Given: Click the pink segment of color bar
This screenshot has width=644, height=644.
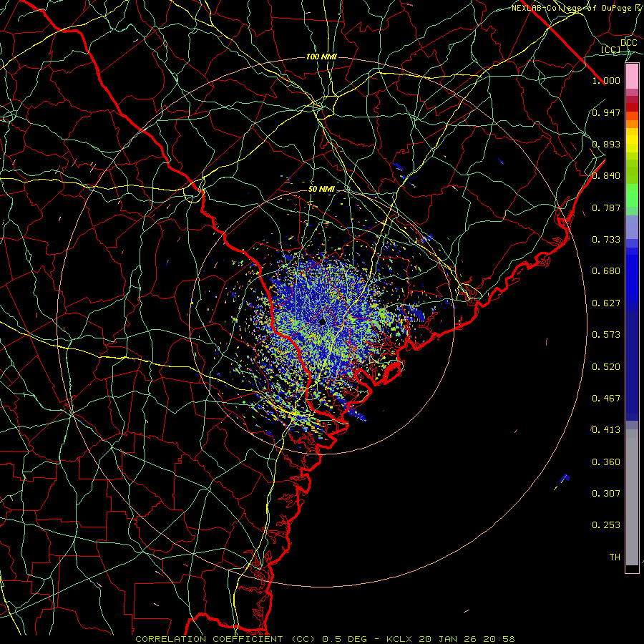Looking at the screenshot, I should coord(632,77).
